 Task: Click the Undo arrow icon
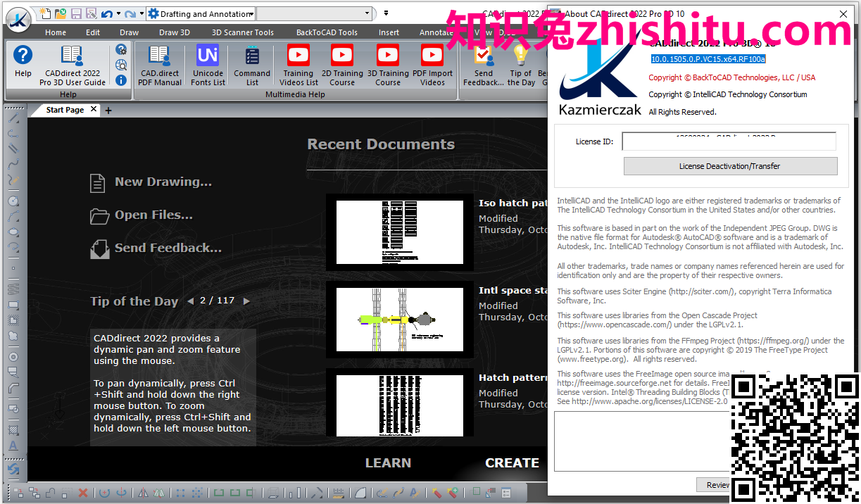[x=106, y=13]
